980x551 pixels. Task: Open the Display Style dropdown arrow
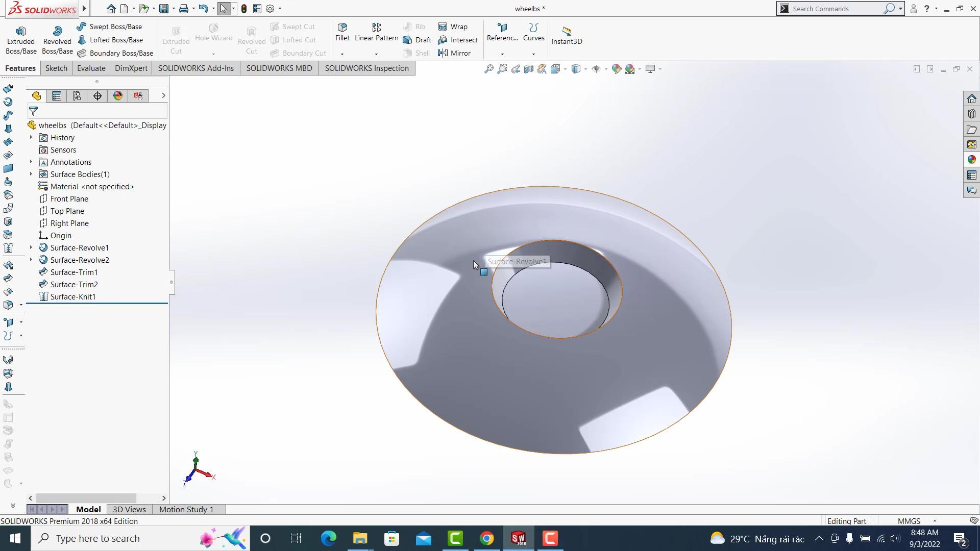pyautogui.click(x=585, y=69)
